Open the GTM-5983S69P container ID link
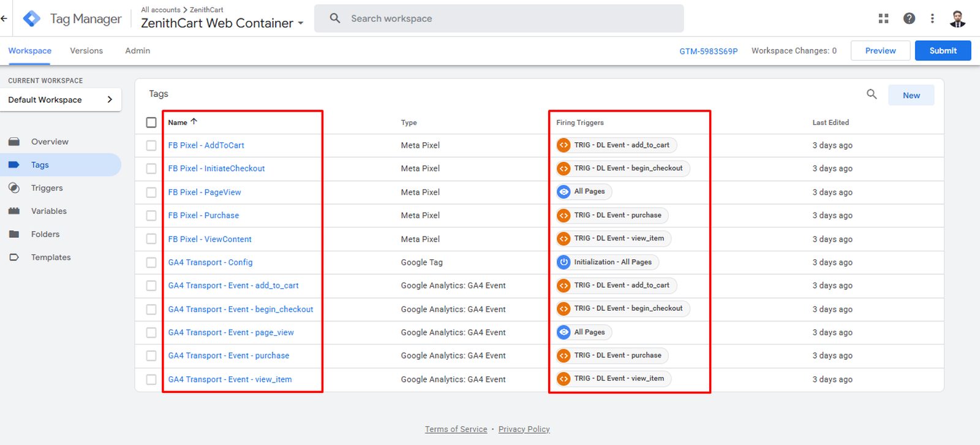Image resolution: width=980 pixels, height=445 pixels. coord(708,51)
